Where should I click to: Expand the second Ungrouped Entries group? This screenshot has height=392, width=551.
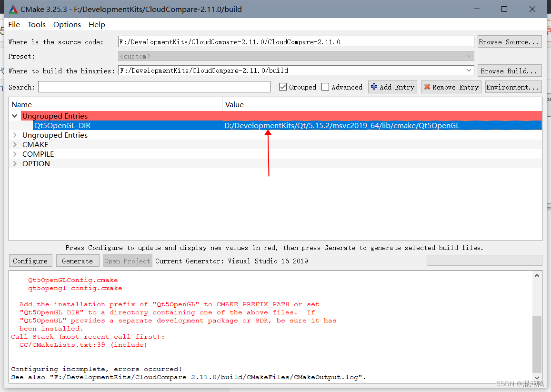[14, 135]
